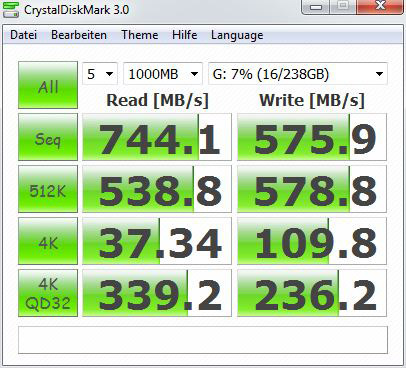Open the 1000MB test size dropdown
Image resolution: width=406 pixels, height=368 pixels.
[163, 74]
